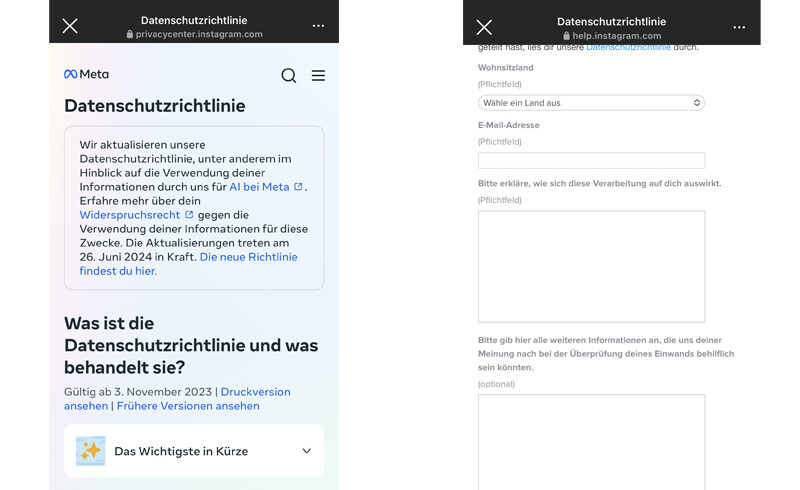Open 'Frühere Versionen ansehen' link
Screen dimensions: 800x490
tap(188, 406)
